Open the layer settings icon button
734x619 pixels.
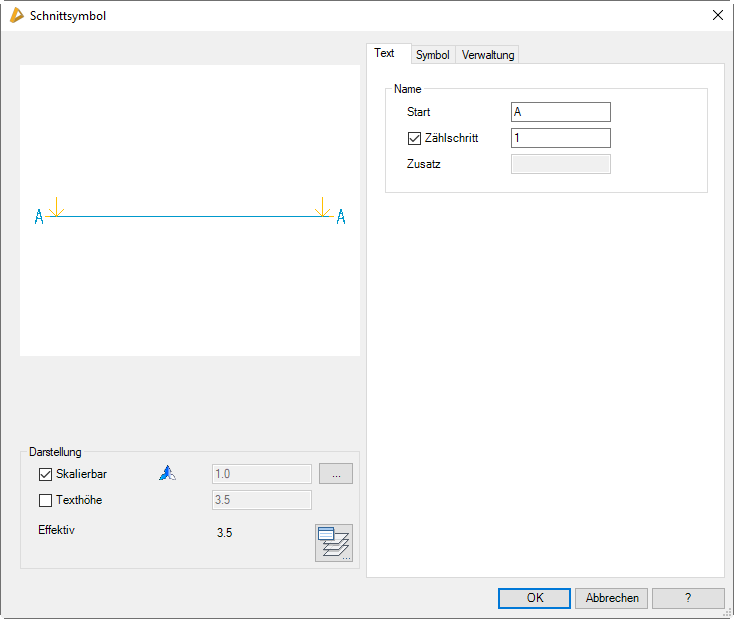coord(333,543)
